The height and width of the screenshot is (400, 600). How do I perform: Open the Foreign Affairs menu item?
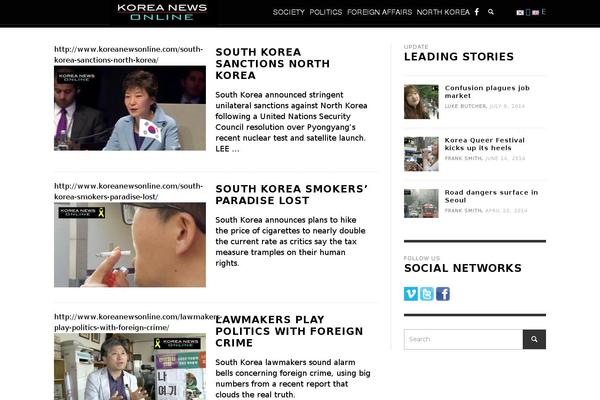coord(379,12)
